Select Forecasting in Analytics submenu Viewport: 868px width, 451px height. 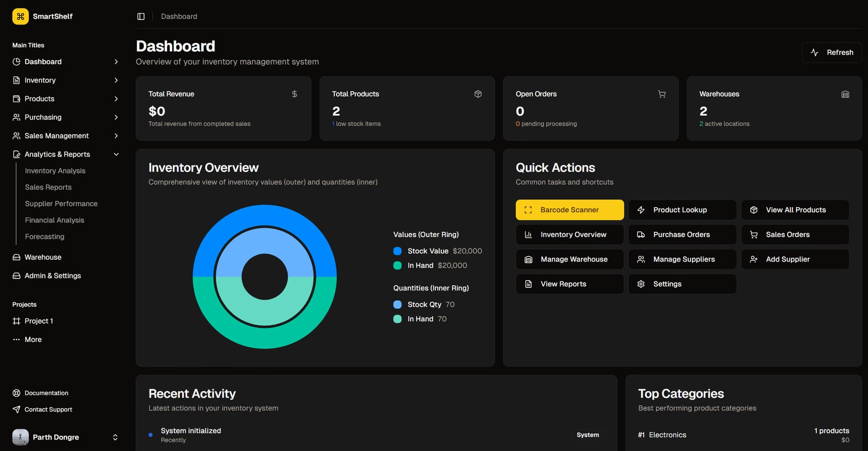point(45,237)
